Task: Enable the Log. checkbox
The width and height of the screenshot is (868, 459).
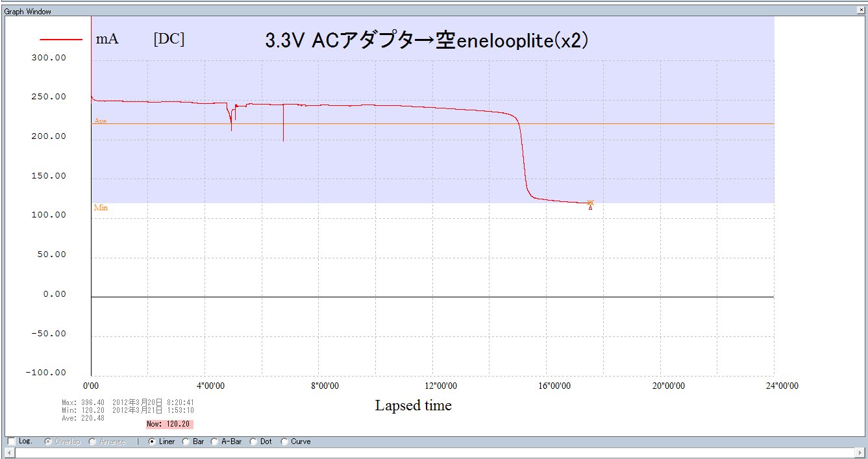Action: point(11,441)
